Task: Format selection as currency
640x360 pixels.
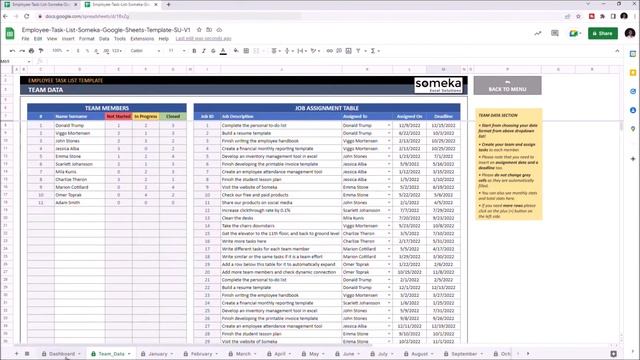Action: (78, 51)
